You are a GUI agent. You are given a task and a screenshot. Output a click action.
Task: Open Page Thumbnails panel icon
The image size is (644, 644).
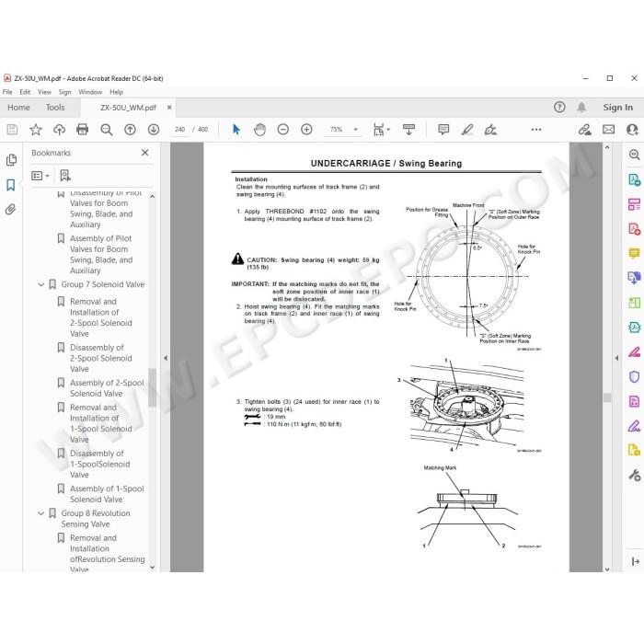pos(11,160)
